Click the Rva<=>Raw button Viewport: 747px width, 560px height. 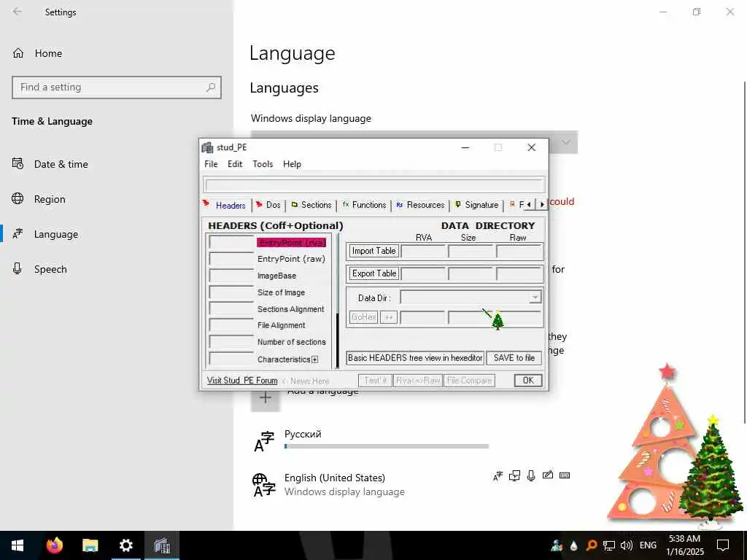(x=418, y=381)
